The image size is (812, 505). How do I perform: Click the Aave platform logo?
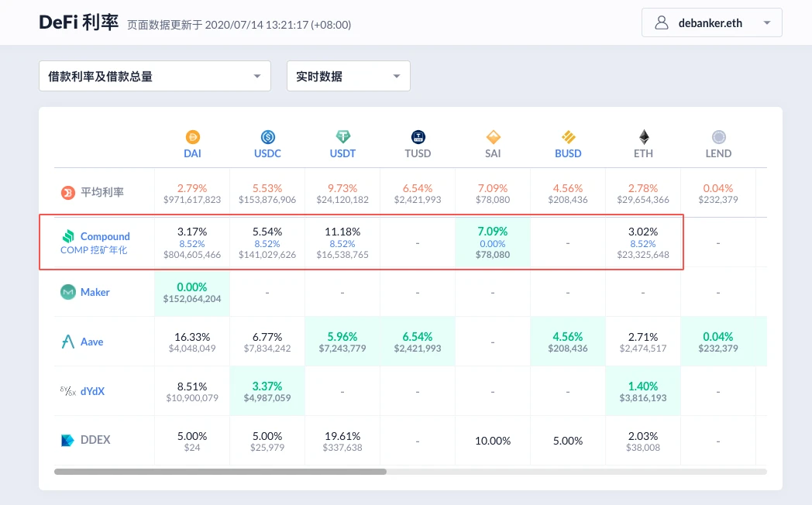pyautogui.click(x=68, y=342)
